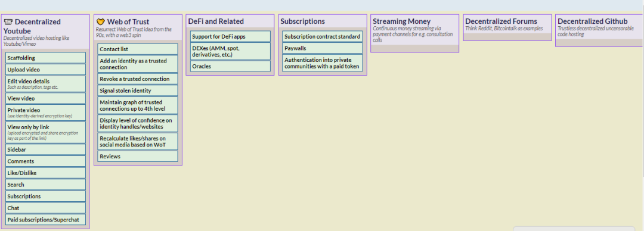Open the Paid subscriptions/Superchat card
644x231 pixels.
tap(45, 220)
